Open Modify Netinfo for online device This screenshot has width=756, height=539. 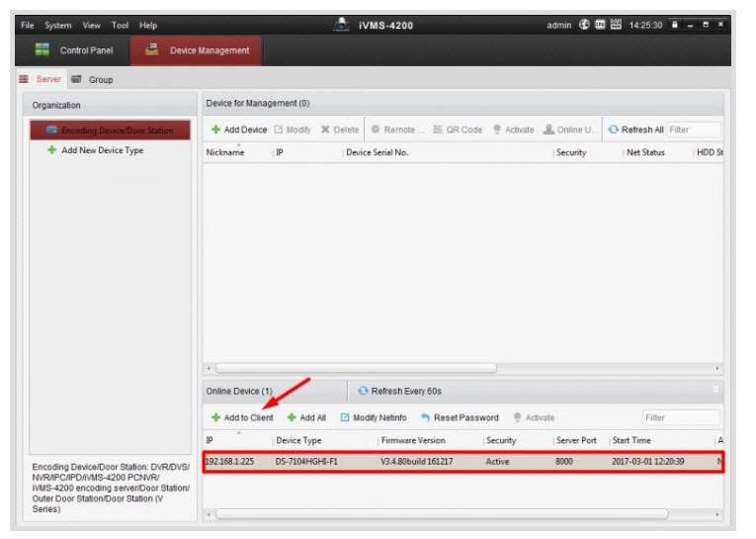[x=374, y=417]
